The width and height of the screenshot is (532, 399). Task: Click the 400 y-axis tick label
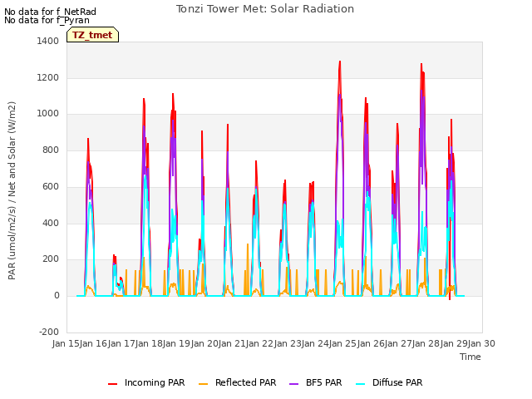pyautogui.click(x=51, y=224)
